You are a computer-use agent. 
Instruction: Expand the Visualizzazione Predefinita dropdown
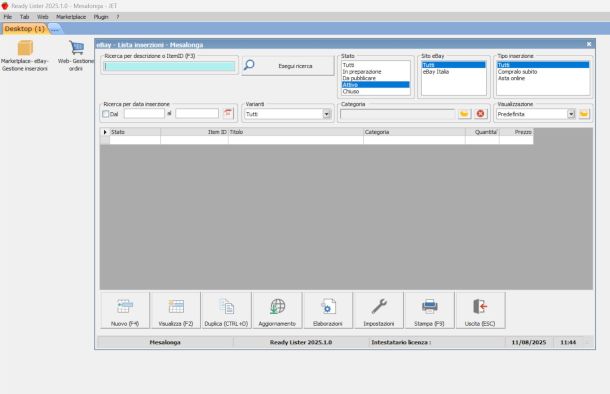point(571,114)
